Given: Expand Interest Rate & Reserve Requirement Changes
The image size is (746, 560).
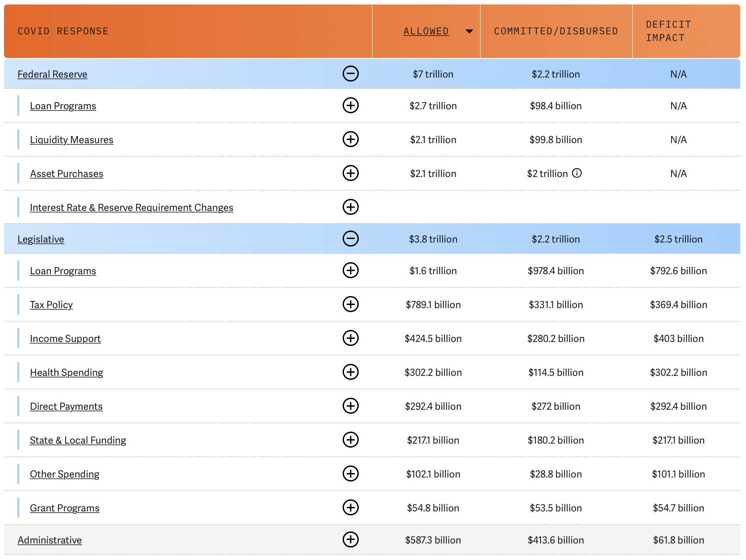Looking at the screenshot, I should (x=350, y=207).
